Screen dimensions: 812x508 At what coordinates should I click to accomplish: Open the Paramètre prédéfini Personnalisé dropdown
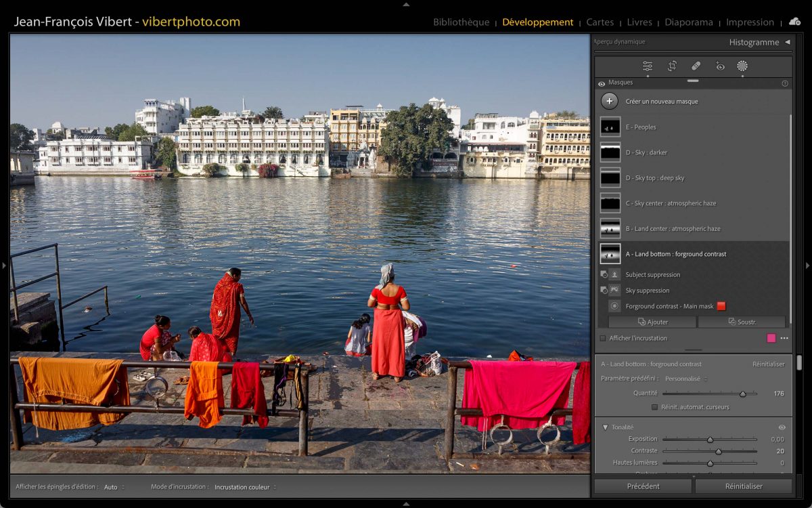tap(685, 379)
